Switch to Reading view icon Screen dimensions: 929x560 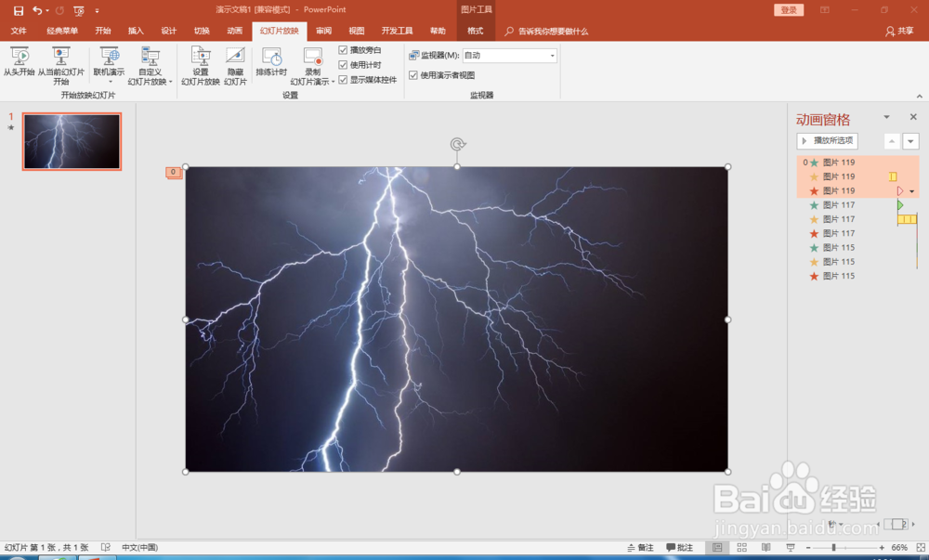pyautogui.click(x=766, y=548)
